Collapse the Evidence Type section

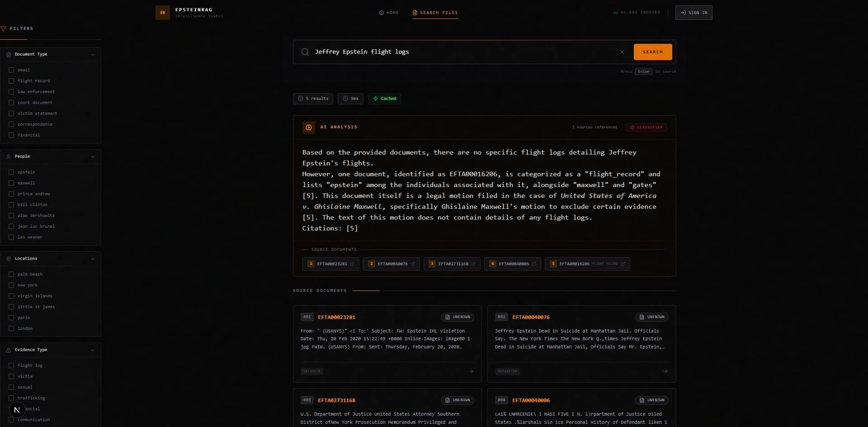tap(93, 350)
